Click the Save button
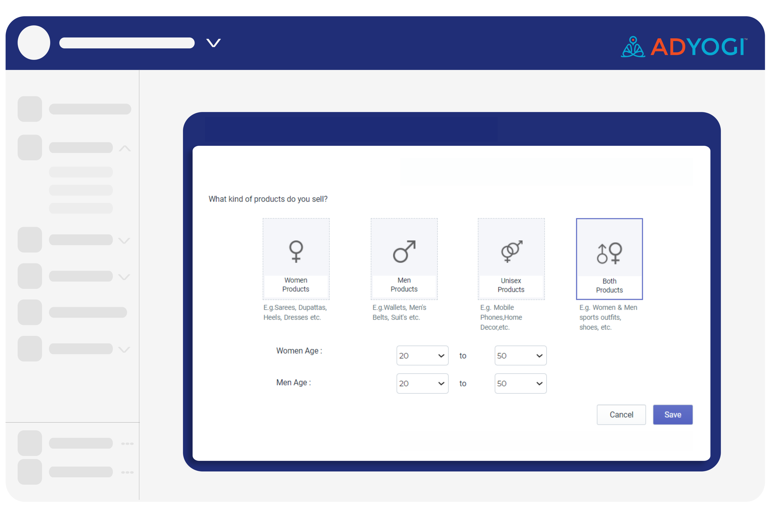 pyautogui.click(x=673, y=415)
